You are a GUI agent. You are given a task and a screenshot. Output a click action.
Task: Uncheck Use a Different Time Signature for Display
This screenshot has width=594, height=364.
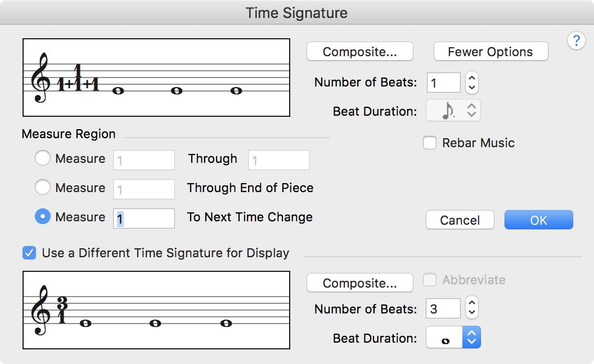[x=29, y=253]
